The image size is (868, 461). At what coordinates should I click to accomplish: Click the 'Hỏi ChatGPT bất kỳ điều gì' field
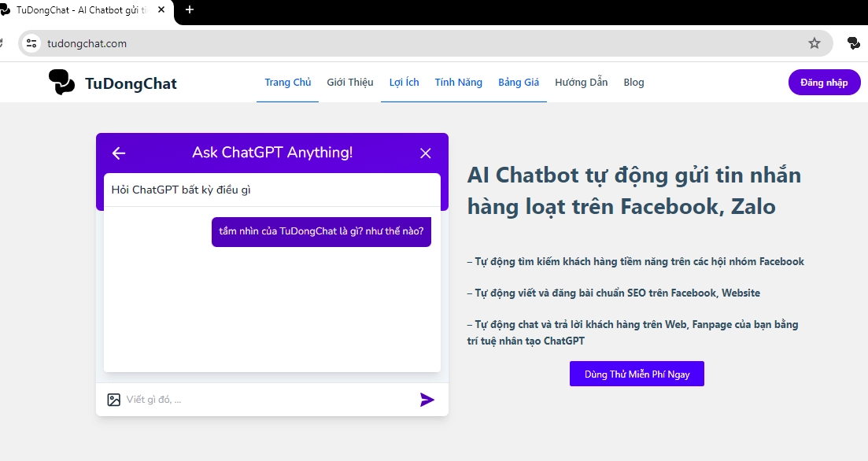coord(271,190)
